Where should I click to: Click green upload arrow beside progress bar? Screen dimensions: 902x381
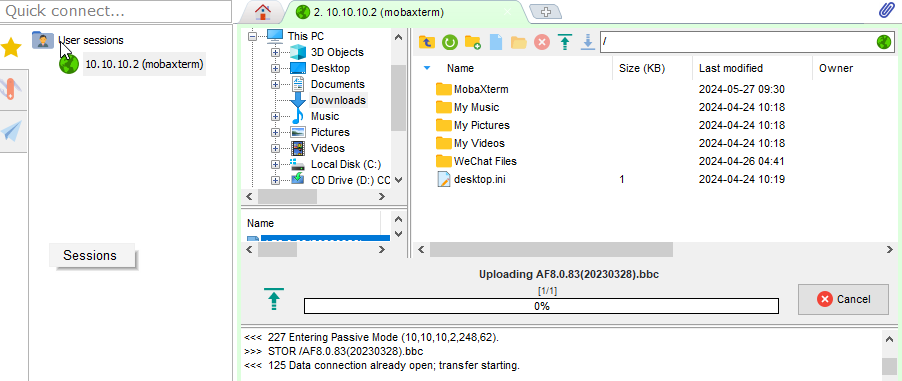[273, 300]
